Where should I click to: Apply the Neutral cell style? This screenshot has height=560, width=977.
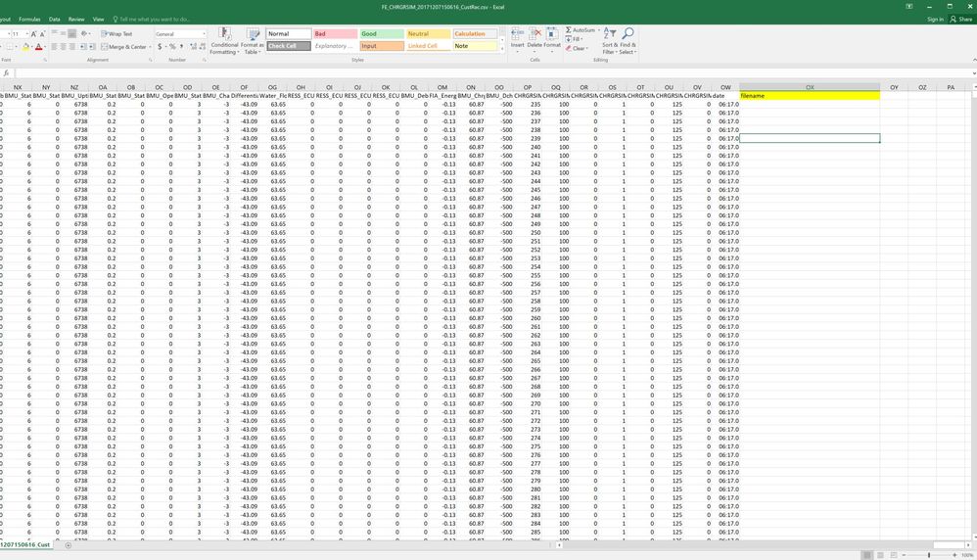tap(429, 34)
